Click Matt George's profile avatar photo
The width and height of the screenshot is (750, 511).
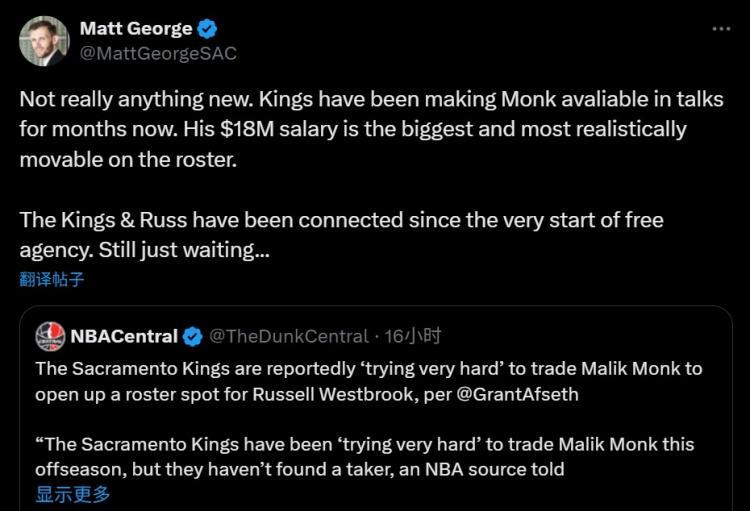point(43,41)
